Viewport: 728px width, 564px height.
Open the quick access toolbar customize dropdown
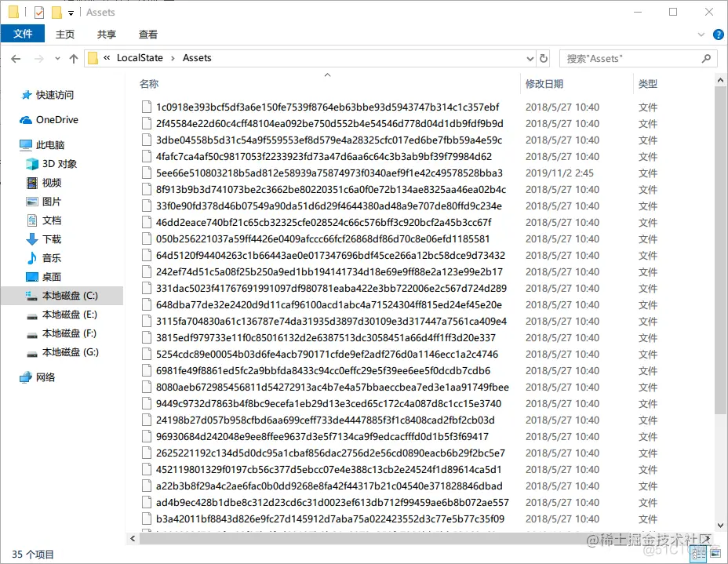71,13
